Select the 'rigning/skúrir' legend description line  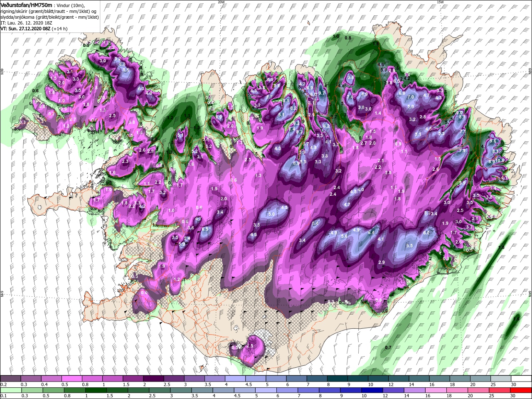[x=49, y=11]
